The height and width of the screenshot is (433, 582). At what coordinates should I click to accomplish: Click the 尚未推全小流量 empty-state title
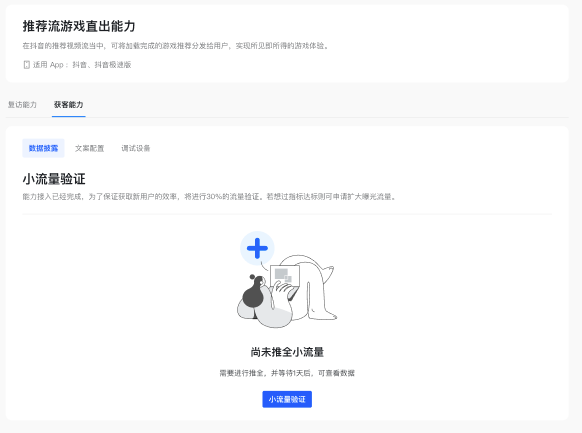point(287,352)
